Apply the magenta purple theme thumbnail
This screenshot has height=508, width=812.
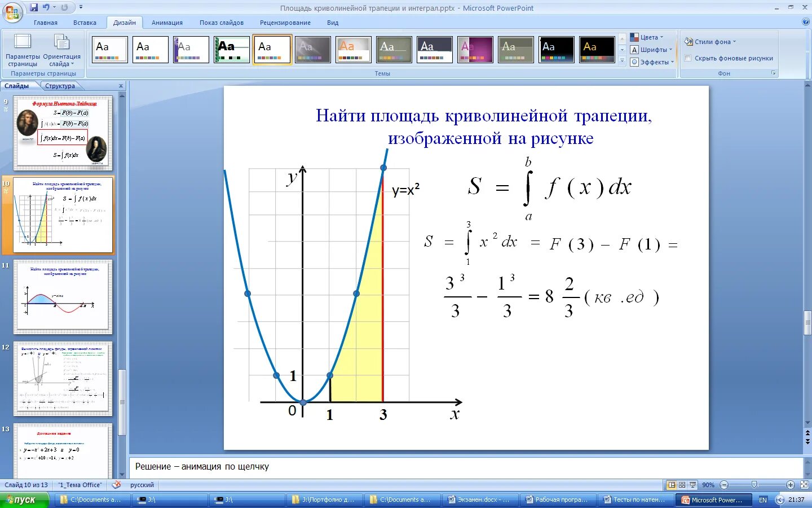(x=475, y=50)
